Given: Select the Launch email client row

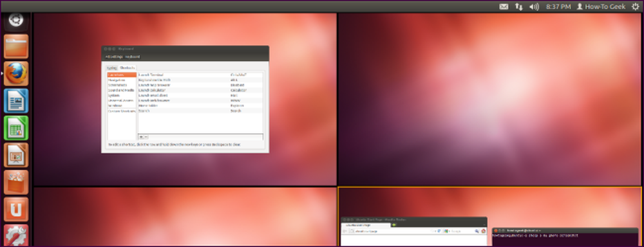Looking at the screenshot, I should click(200, 95).
